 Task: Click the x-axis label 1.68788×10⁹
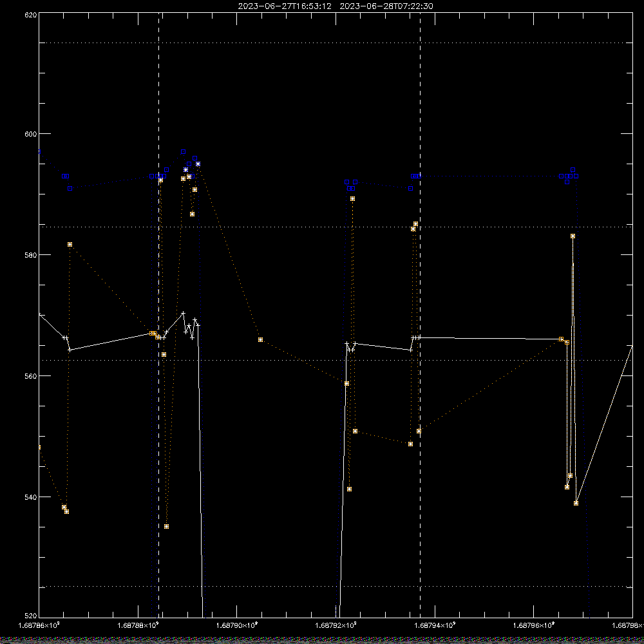pos(138,625)
